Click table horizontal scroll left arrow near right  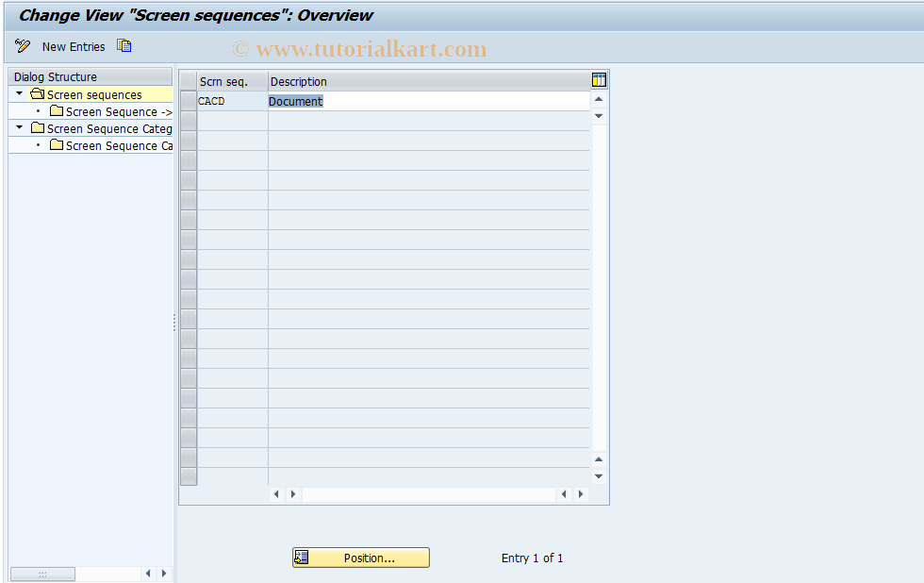pyautogui.click(x=564, y=494)
